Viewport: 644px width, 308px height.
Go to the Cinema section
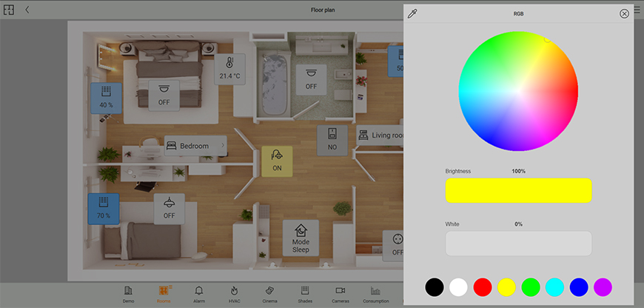(269, 294)
